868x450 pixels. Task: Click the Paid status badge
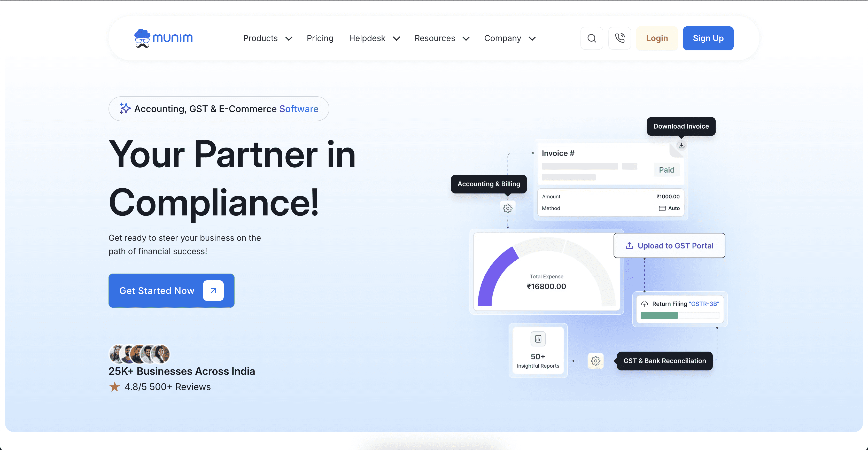click(x=667, y=170)
